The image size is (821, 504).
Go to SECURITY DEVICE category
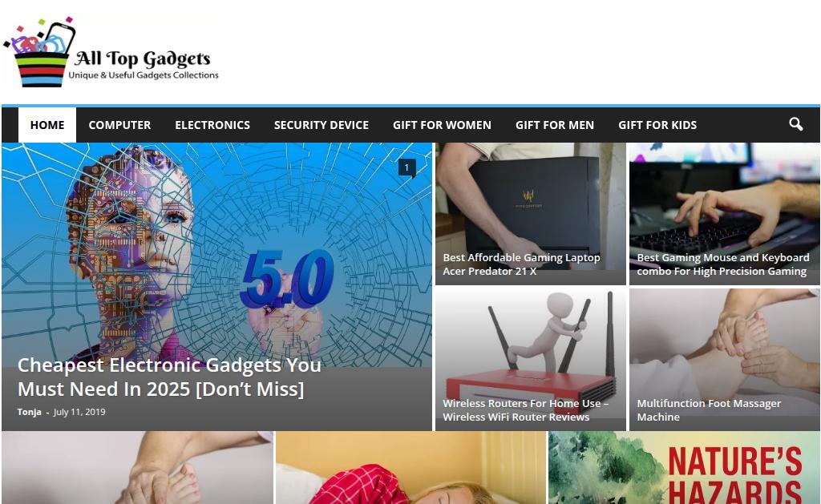pyautogui.click(x=322, y=125)
